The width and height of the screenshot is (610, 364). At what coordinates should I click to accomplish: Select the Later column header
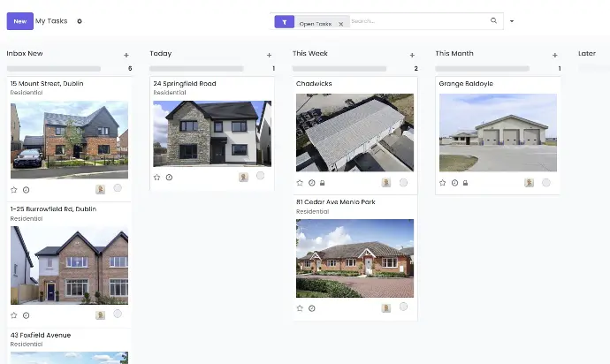587,53
